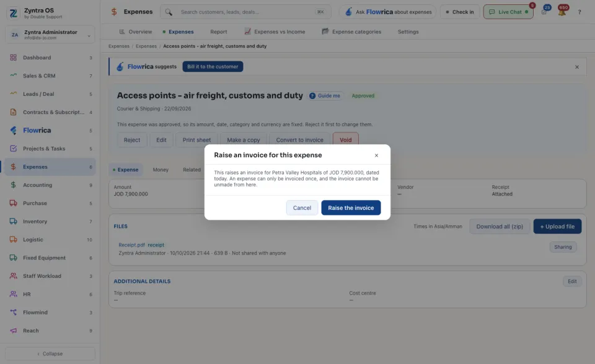Click the Void button
595x364 pixels.
[x=346, y=140]
